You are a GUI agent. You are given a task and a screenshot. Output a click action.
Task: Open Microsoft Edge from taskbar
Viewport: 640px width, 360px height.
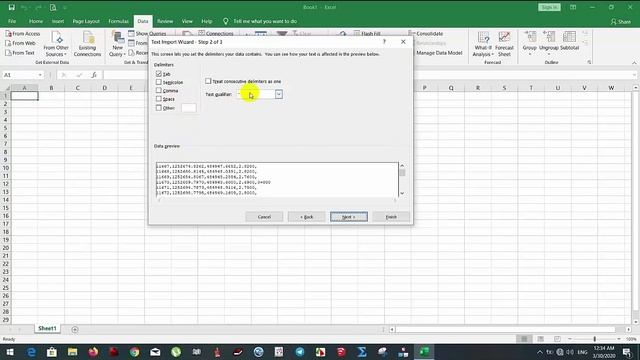tap(31, 352)
